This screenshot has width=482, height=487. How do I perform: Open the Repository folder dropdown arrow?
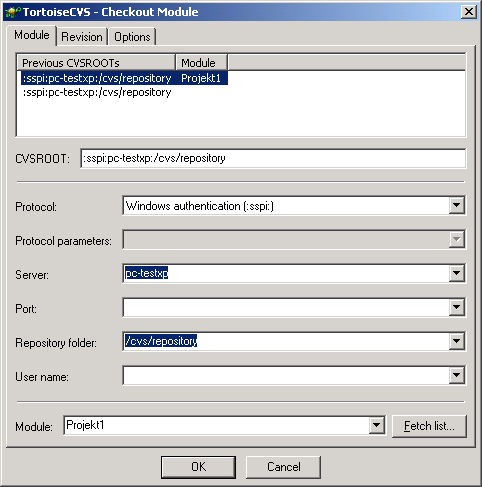[x=456, y=341]
